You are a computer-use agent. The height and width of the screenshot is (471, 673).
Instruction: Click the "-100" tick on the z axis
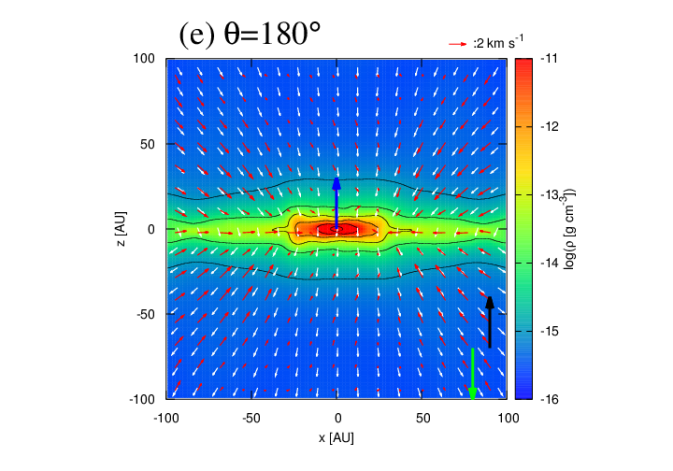click(x=142, y=399)
